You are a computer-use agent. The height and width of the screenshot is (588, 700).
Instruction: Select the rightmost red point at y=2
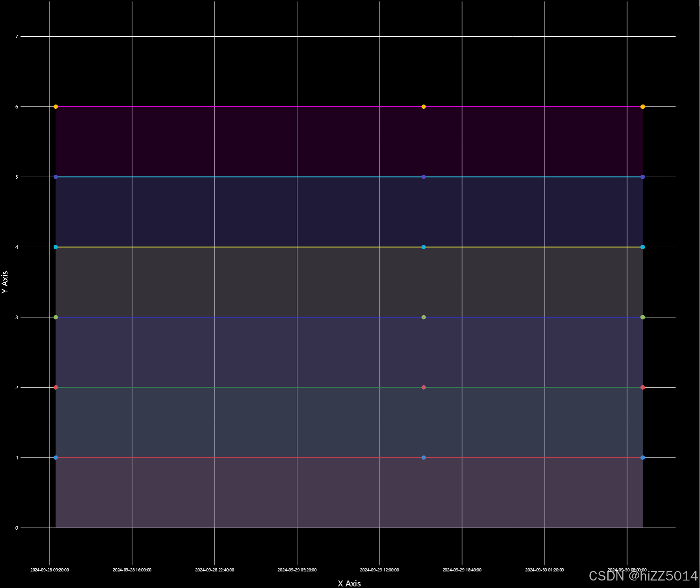pyautogui.click(x=643, y=388)
